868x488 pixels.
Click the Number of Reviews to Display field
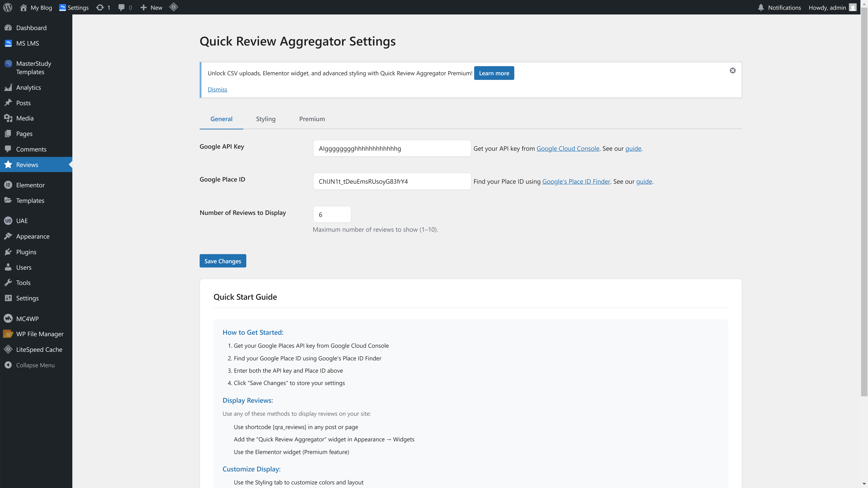point(332,215)
